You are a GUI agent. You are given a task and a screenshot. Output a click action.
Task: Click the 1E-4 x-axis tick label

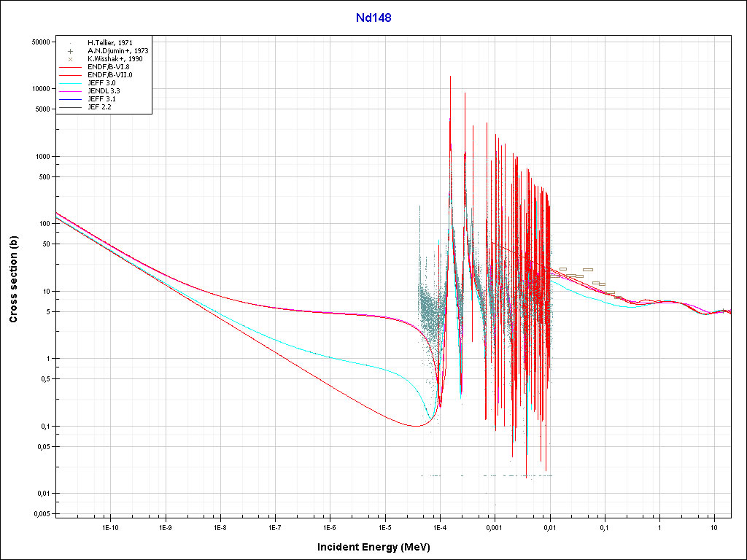point(439,526)
